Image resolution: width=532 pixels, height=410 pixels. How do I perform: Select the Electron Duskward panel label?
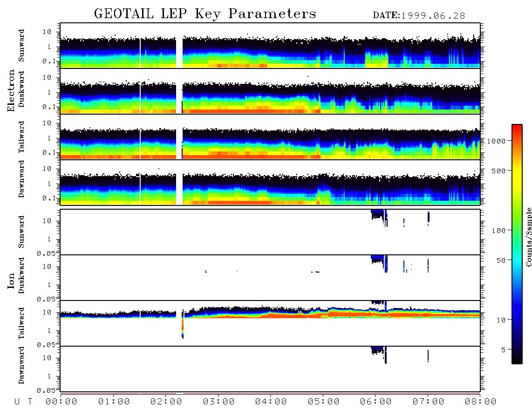(21, 89)
